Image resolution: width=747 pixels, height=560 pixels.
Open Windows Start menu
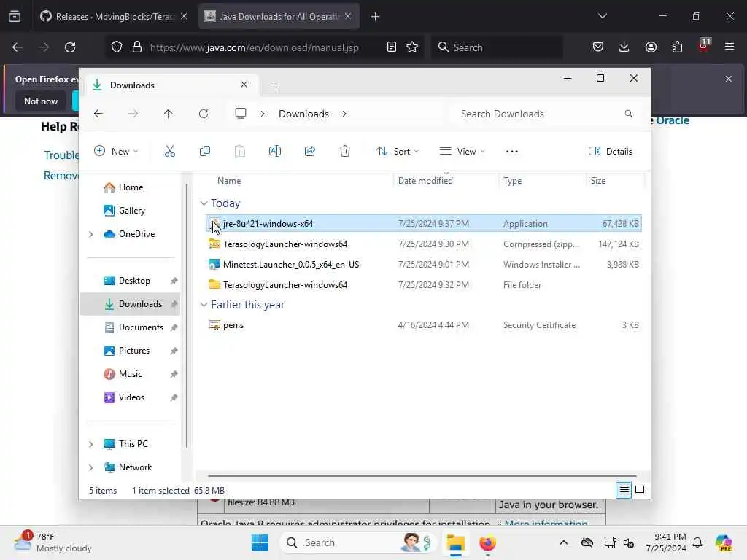(260, 542)
